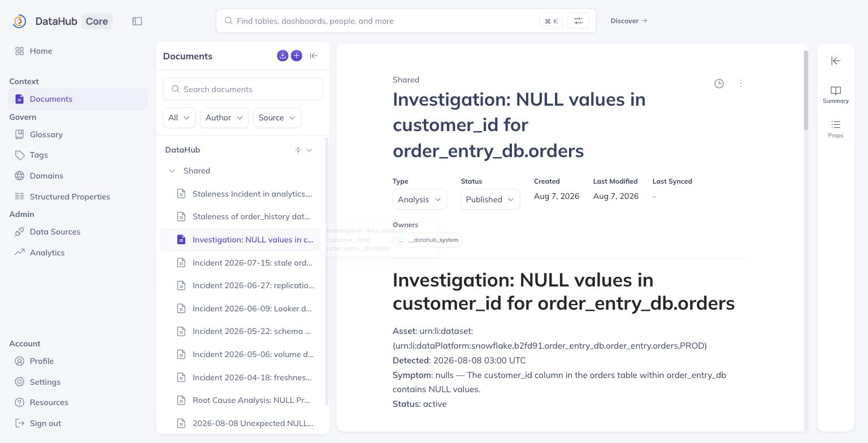This screenshot has width=868, height=443.
Task: Click the __datahub_system owner chip
Action: tap(427, 240)
